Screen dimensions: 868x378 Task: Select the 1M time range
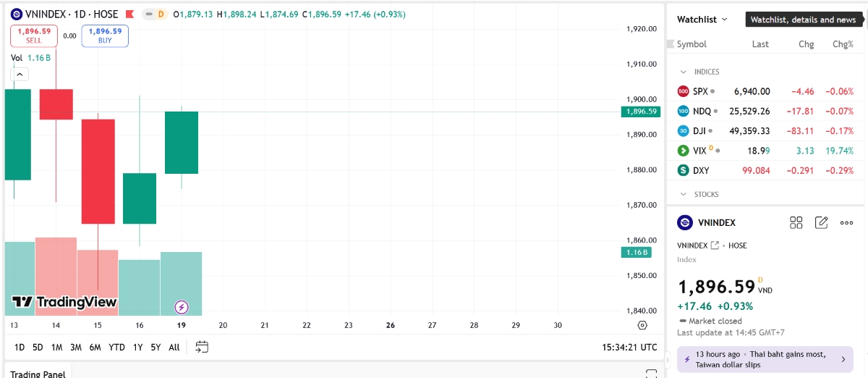pyautogui.click(x=56, y=347)
